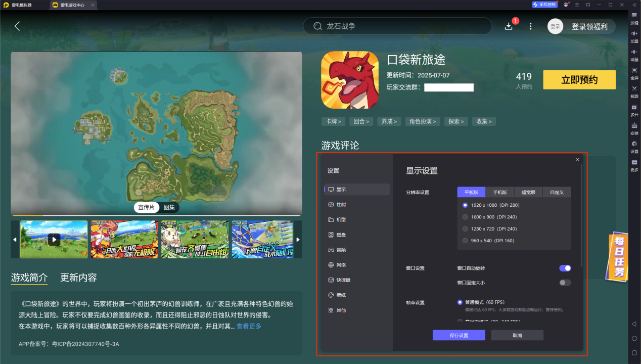Switch to 平板版 resolution tab
This screenshot has width=641, height=364.
coord(471,192)
